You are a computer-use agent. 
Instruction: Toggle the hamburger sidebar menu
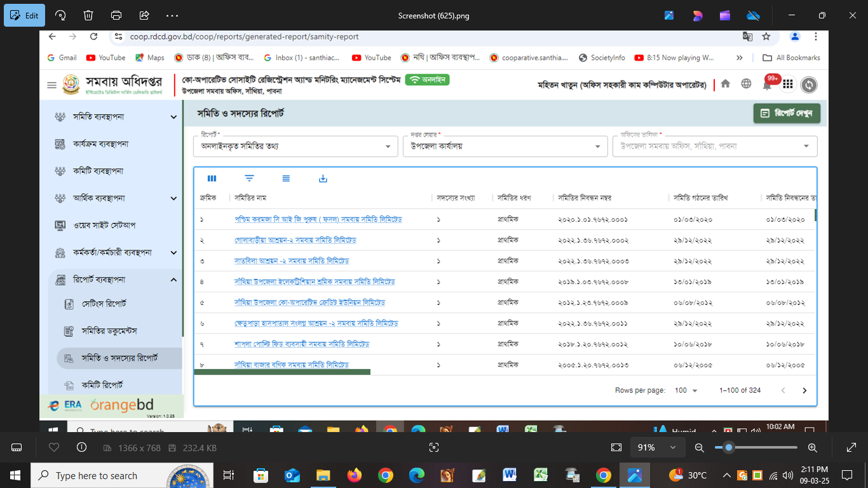51,85
